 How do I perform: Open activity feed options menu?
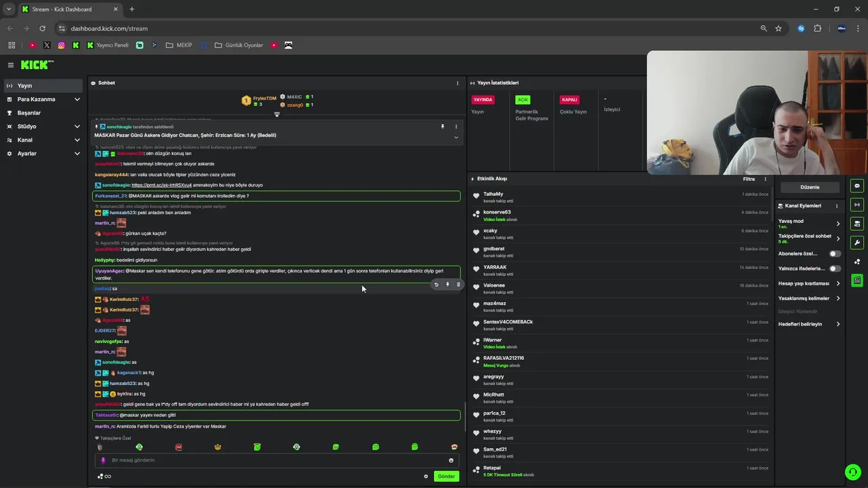(x=766, y=179)
